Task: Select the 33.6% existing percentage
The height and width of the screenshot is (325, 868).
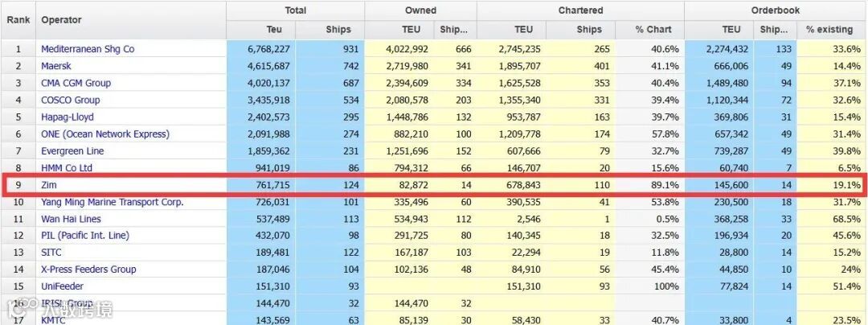Action: pos(847,49)
